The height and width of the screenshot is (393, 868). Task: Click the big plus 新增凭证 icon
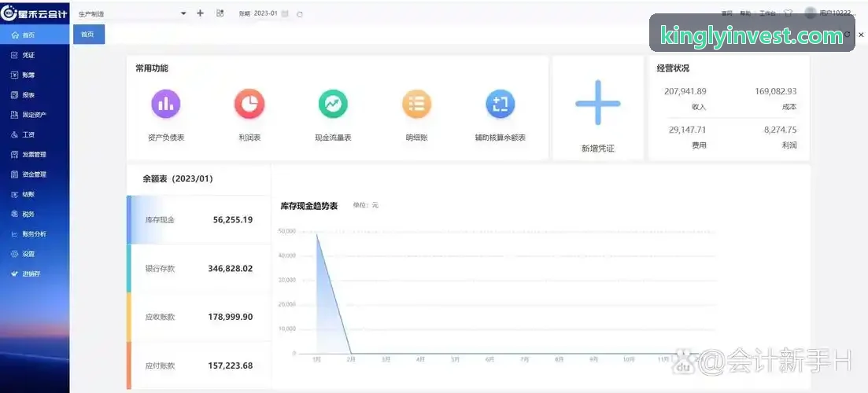(598, 103)
